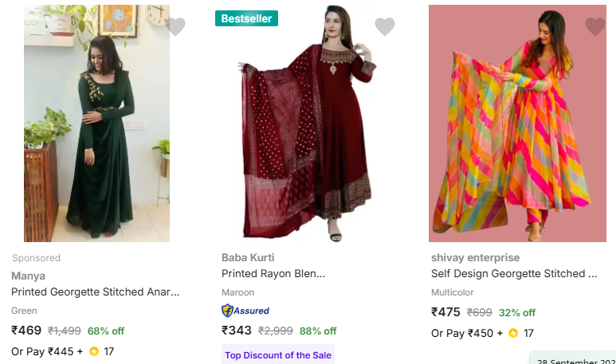The image size is (616, 364).
Task: Add the green Manya dress to wishlist
Action: point(175,27)
